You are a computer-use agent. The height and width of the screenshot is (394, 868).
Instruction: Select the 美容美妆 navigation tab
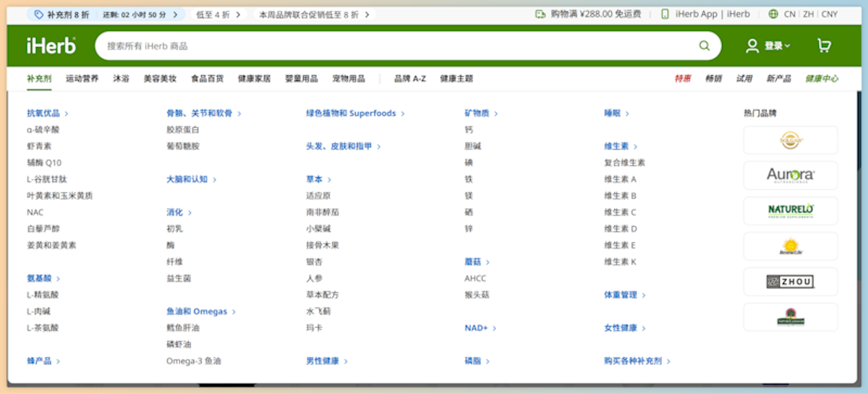point(160,78)
